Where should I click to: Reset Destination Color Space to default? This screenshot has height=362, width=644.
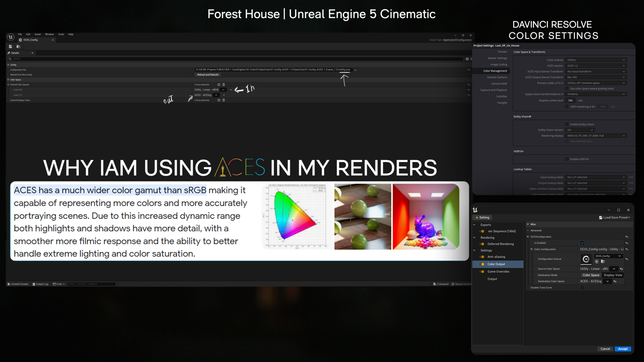[615, 281]
